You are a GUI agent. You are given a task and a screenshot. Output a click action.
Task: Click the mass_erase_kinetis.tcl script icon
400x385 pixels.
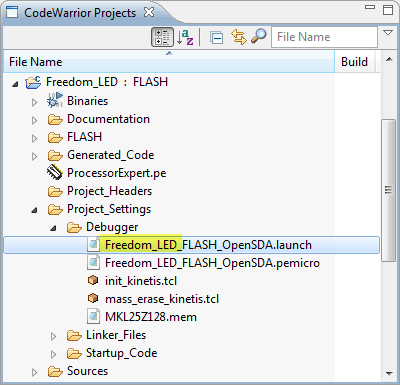tap(93, 298)
